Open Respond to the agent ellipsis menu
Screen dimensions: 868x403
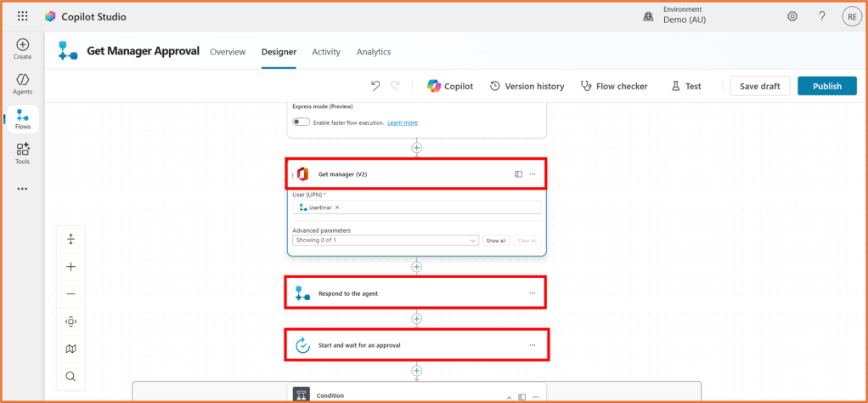532,292
